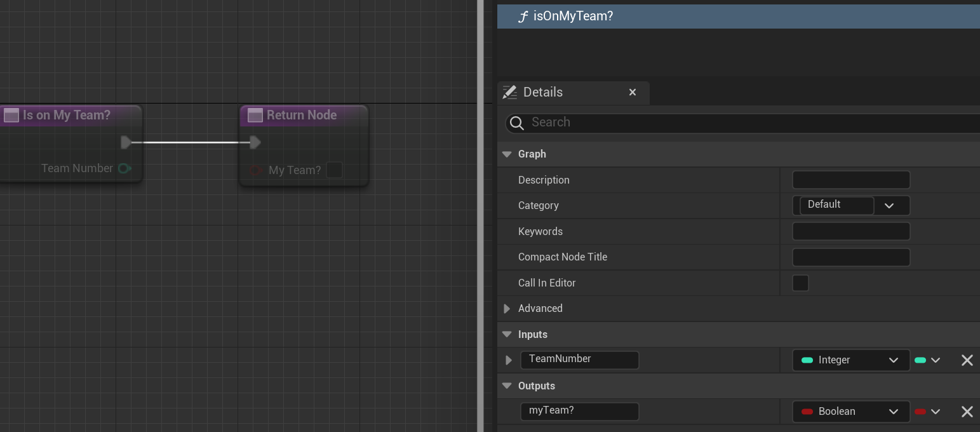Click the Return Node header icon
This screenshot has width=980, height=432.
255,115
